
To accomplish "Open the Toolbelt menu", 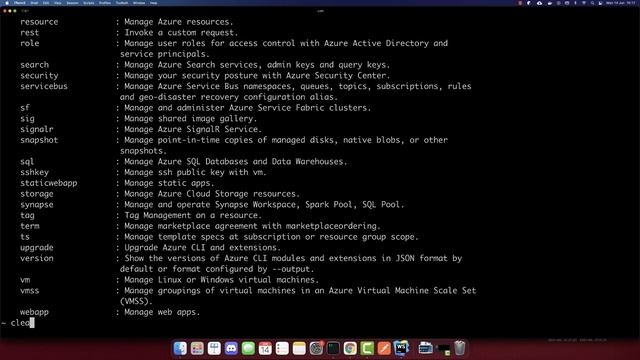I will (122, 3).
